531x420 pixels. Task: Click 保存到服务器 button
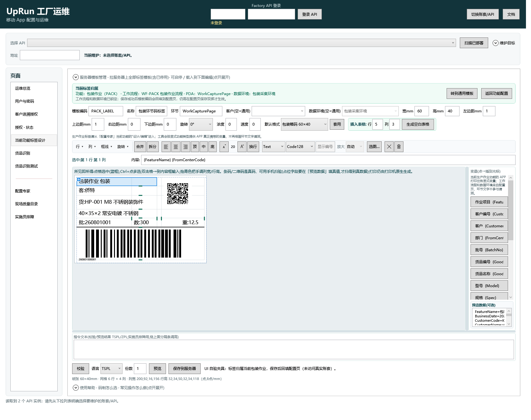coord(185,369)
